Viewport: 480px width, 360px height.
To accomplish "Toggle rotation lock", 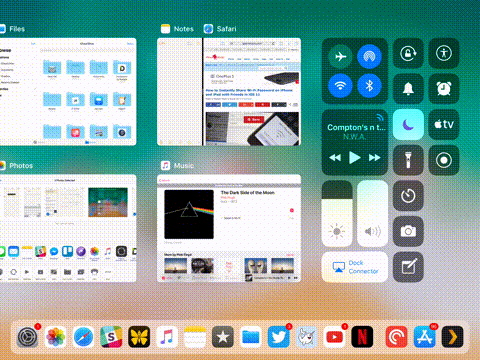I will (408, 53).
